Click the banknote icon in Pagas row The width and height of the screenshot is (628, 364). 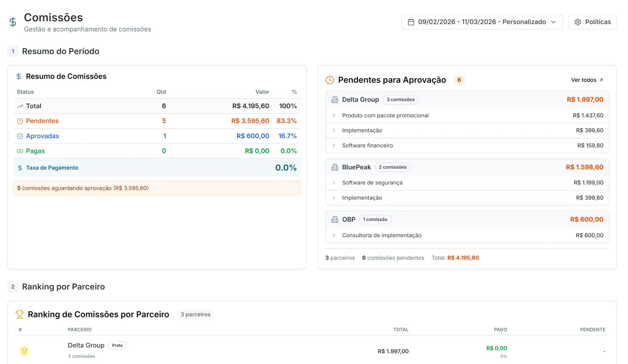[20, 151]
